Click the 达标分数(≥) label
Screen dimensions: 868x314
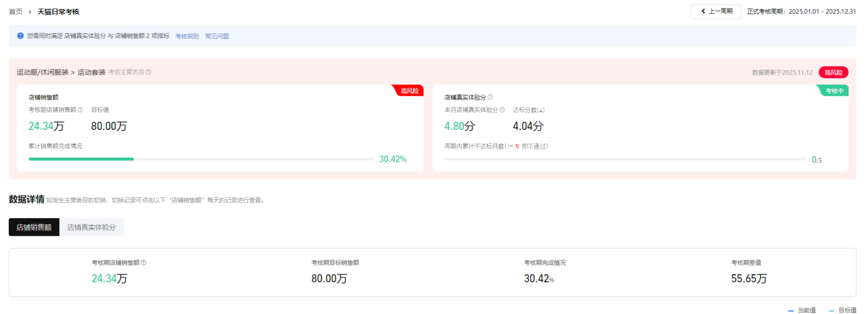[x=528, y=110]
